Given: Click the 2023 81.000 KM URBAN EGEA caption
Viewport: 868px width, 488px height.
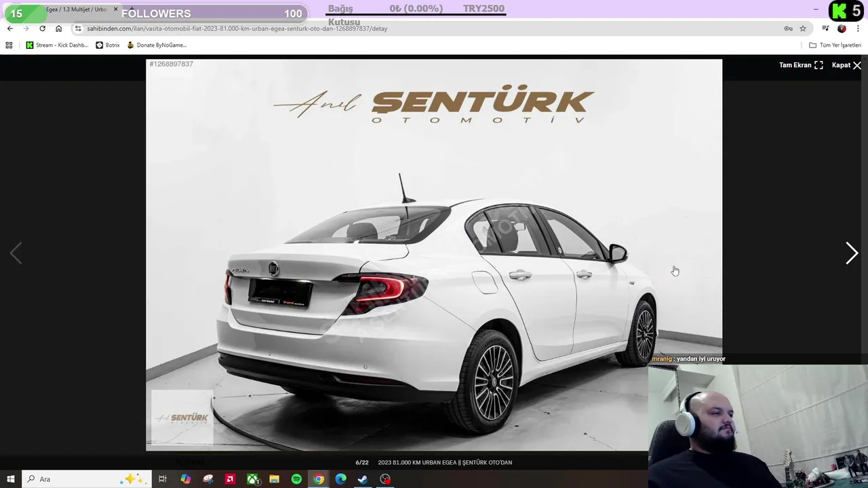Looking at the screenshot, I should coord(445,462).
